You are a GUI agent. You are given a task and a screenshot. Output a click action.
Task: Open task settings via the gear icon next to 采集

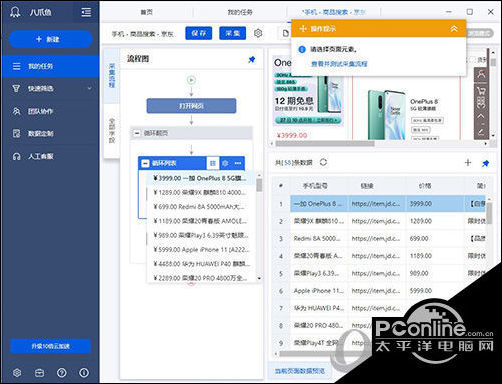pos(258,33)
